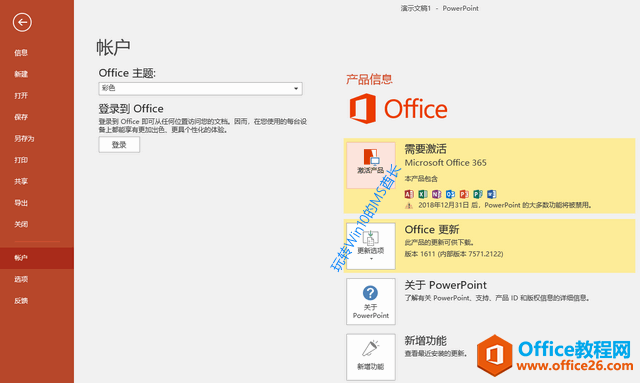
Task: Open 另存为 in the sidebar
Action: [x=24, y=138]
